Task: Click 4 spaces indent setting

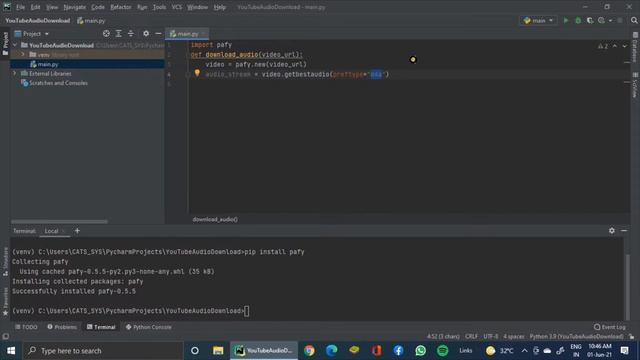Action: (x=513, y=336)
